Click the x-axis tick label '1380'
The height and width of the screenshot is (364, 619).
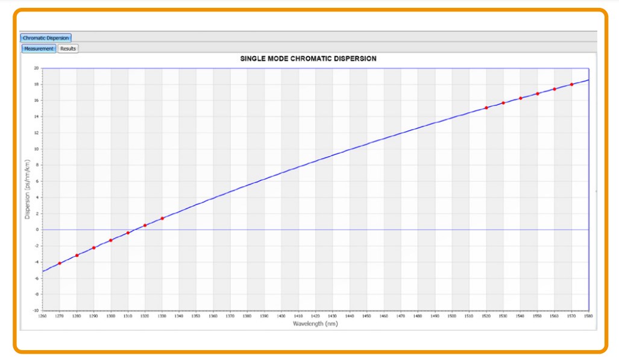pos(247,316)
